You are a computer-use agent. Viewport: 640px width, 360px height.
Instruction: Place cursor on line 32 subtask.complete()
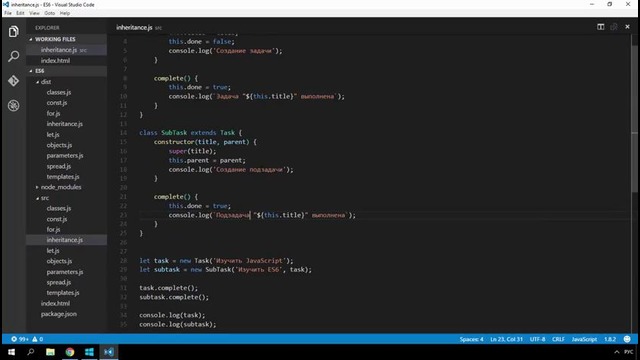click(174, 297)
